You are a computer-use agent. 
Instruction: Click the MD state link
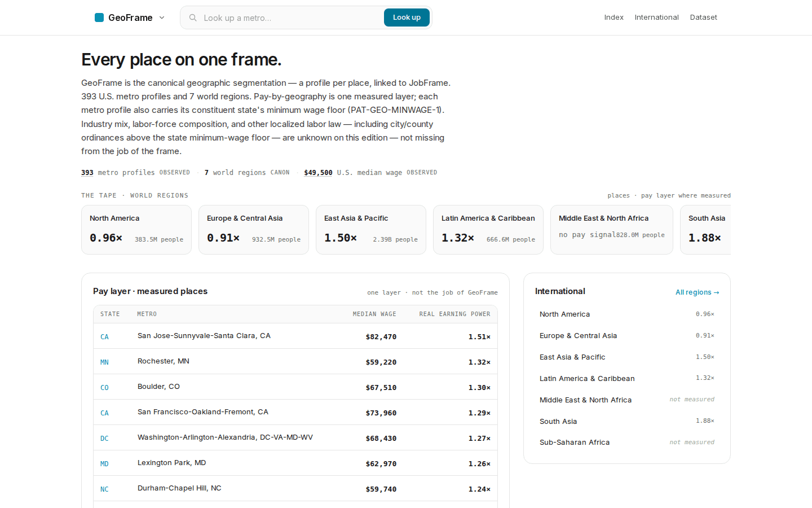[104, 464]
